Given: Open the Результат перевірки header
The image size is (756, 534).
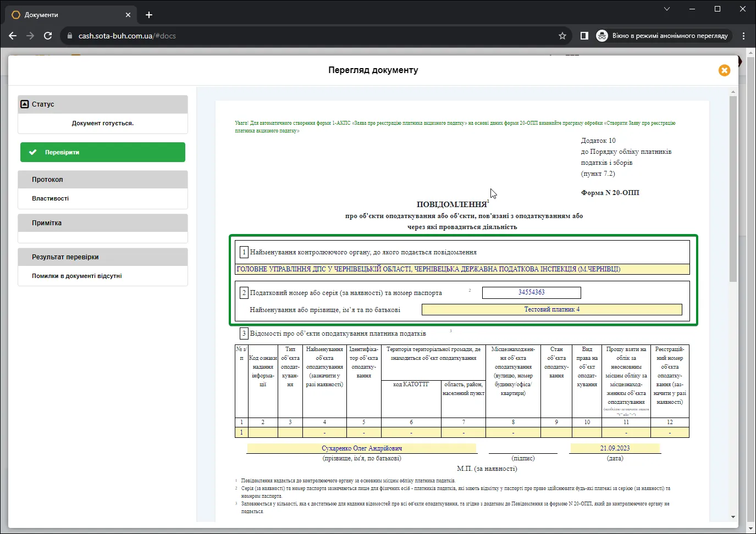Looking at the screenshot, I should [103, 257].
